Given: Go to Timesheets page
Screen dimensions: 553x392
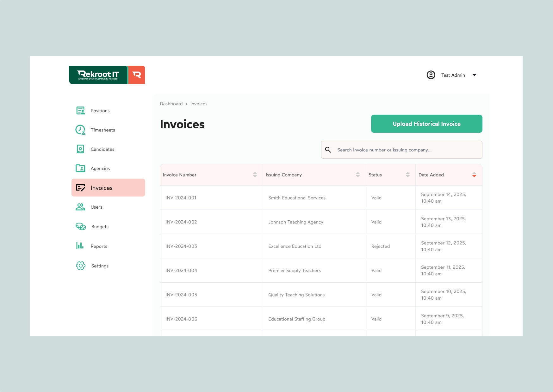Looking at the screenshot, I should [108, 130].
